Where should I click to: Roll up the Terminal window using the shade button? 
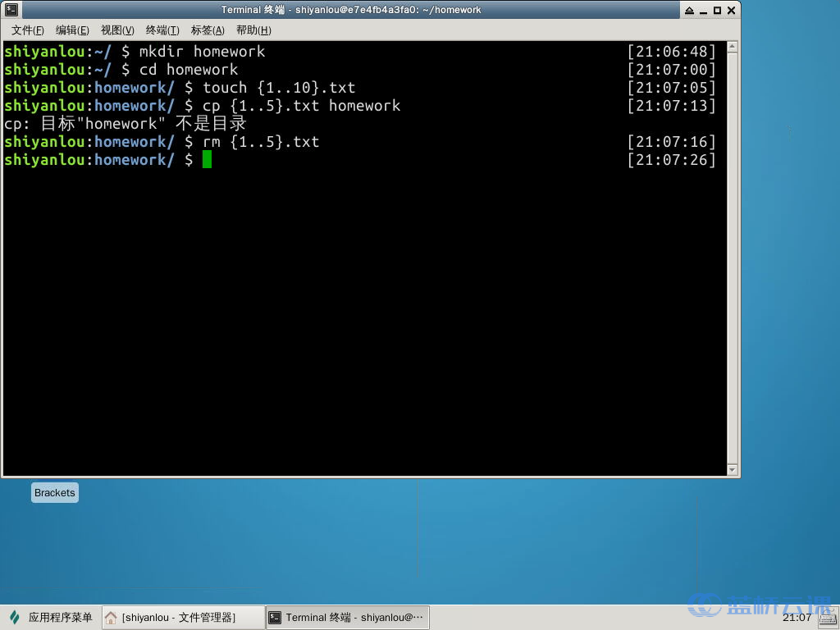tap(689, 10)
